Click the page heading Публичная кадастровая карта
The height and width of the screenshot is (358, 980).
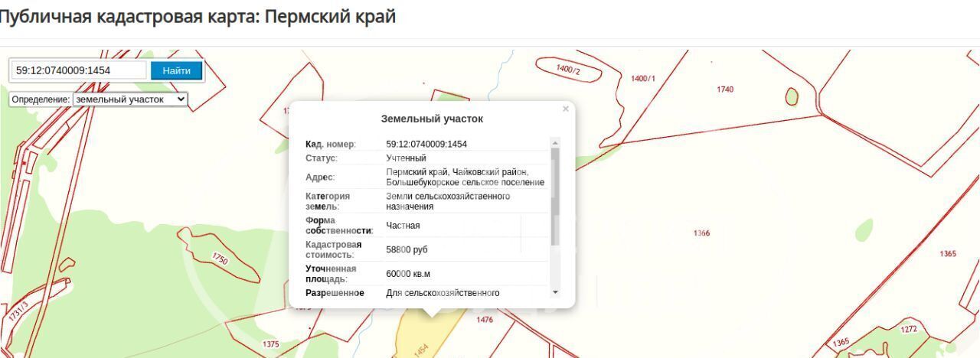198,17
